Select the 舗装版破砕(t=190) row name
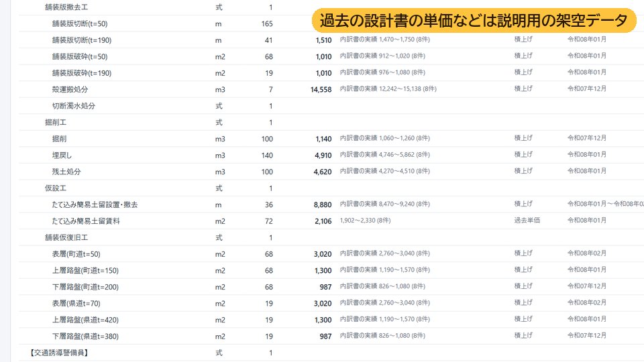This screenshot has width=644, height=362. [x=82, y=72]
